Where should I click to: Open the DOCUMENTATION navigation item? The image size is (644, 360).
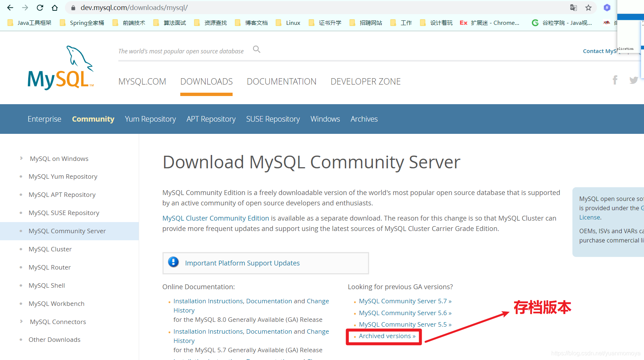click(x=282, y=82)
